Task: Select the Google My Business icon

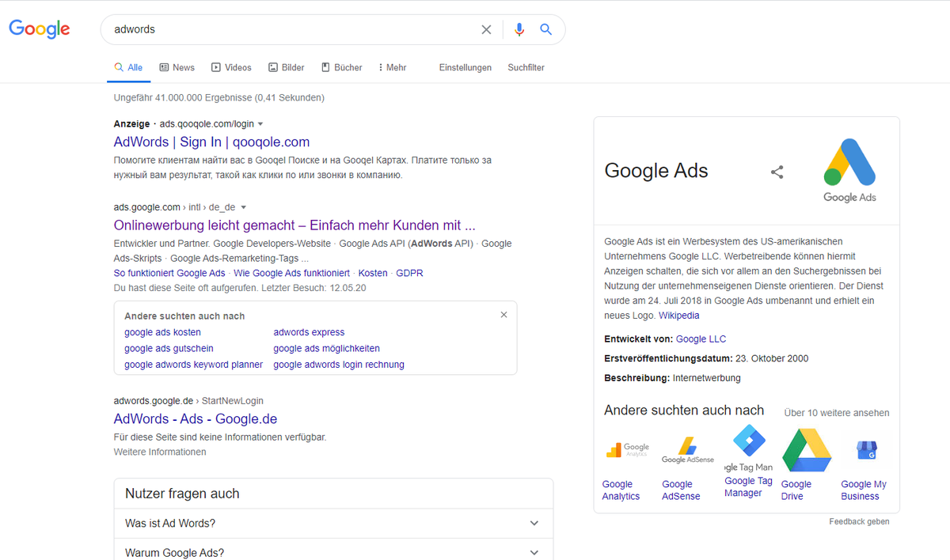Action: tap(866, 448)
